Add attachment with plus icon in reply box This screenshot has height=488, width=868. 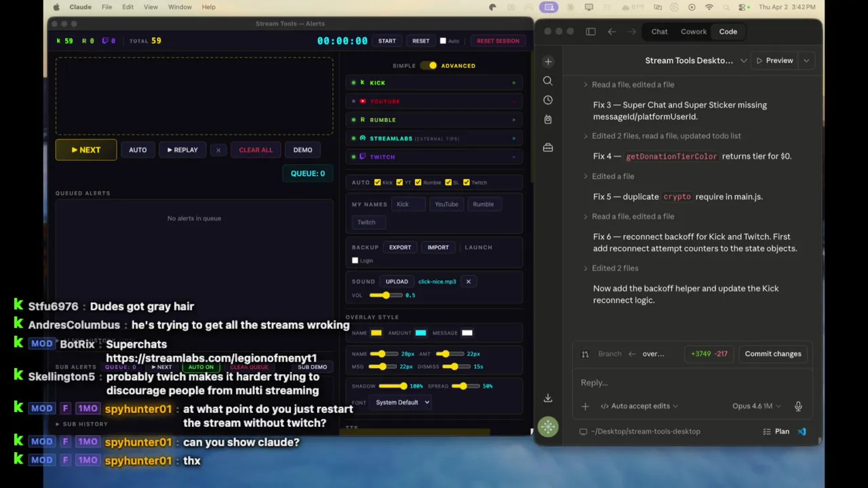585,406
